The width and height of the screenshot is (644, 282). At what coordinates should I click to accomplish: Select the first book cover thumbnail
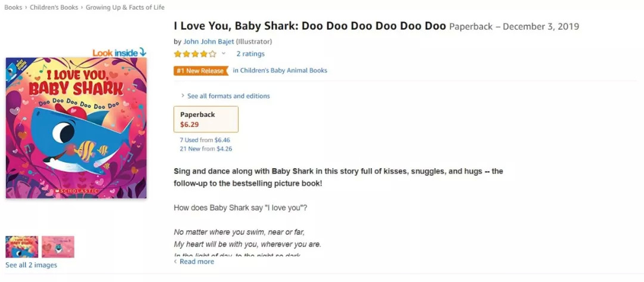(x=22, y=247)
